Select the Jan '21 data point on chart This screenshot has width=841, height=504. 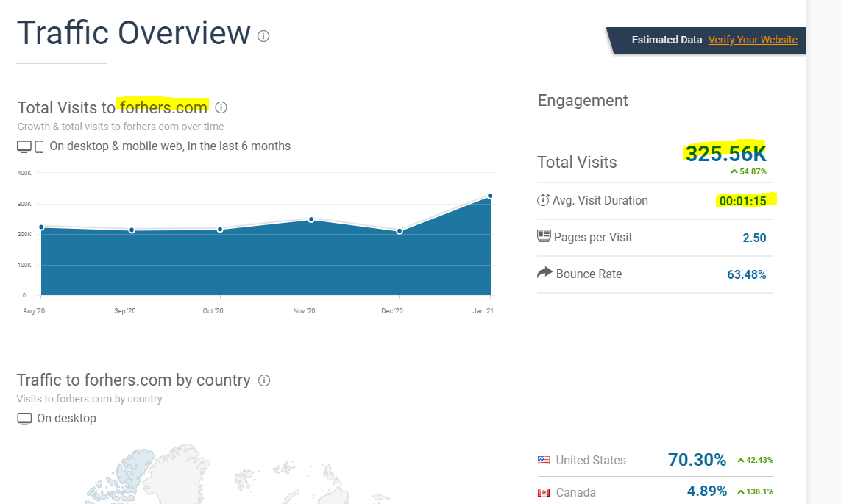click(490, 196)
